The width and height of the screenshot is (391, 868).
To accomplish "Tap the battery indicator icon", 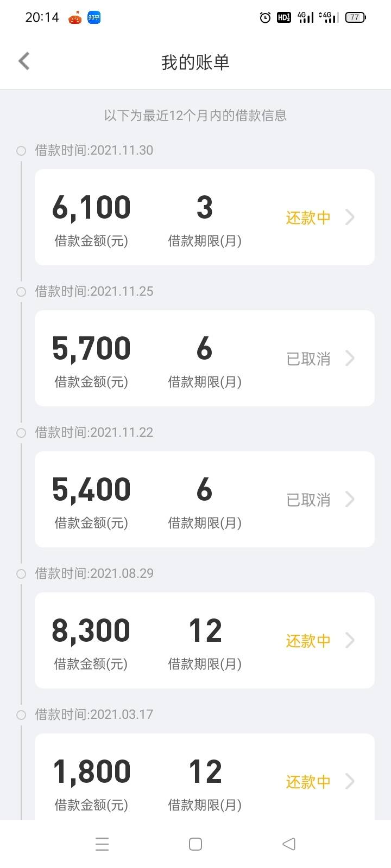I will [356, 17].
